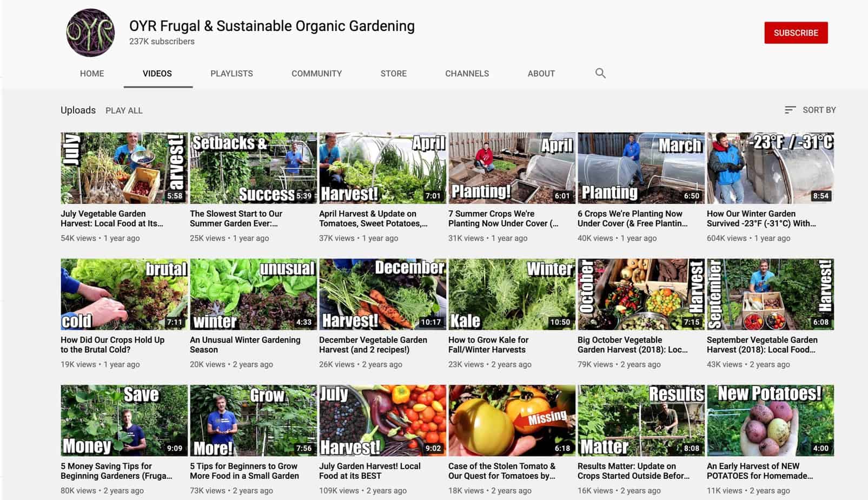The width and height of the screenshot is (868, 500).
Task: Play the December Harvest 10:17 thumbnail
Action: 382,294
